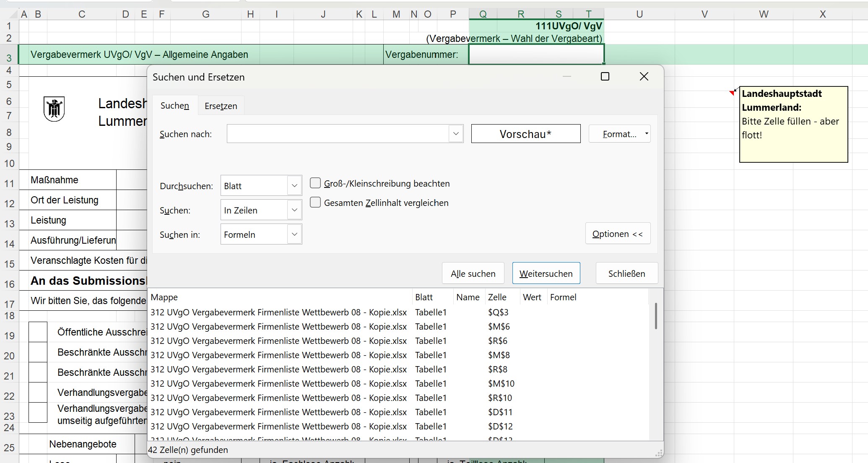Image resolution: width=868 pixels, height=463 pixels.
Task: Open the Format button dropdown arrow
Action: pos(646,134)
